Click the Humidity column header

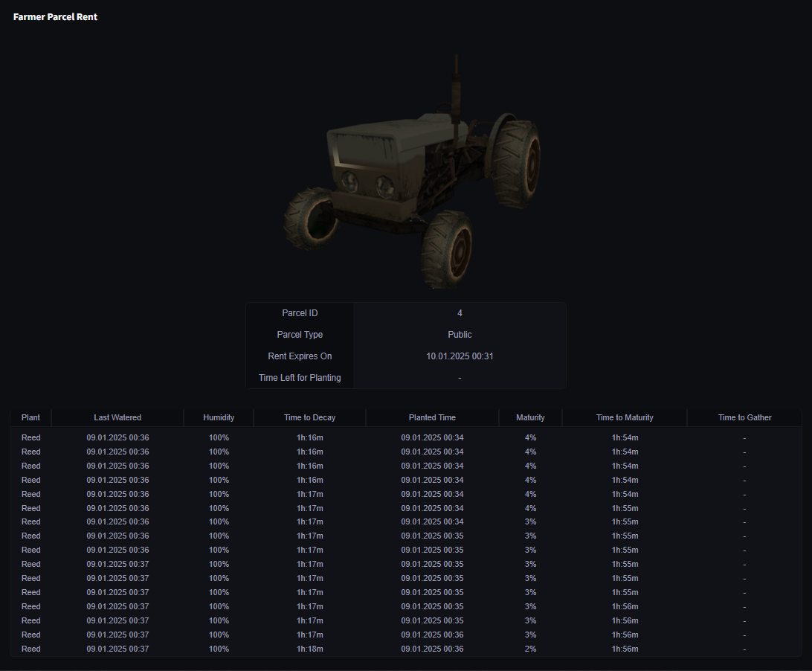[x=219, y=417]
